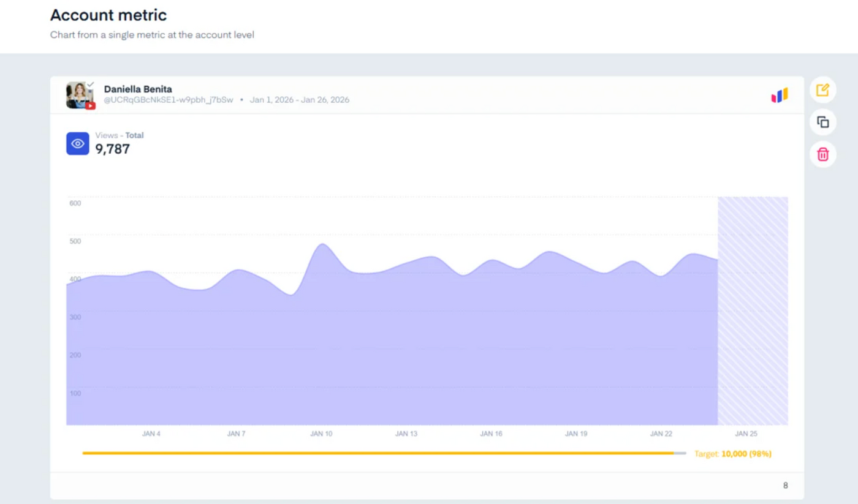
Task: Click the Views - Total label
Action: pos(120,135)
